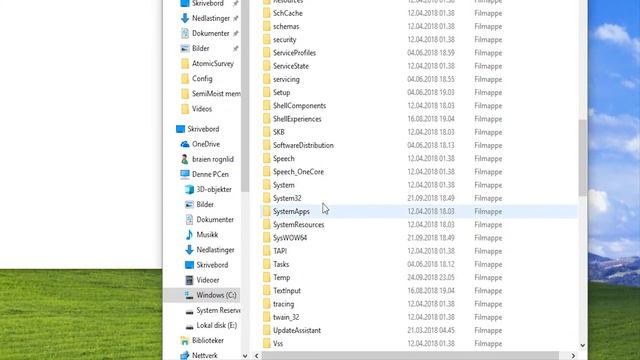The width and height of the screenshot is (640, 360).
Task: Open the SemiMoist folder in navigation pane
Action: (216, 94)
